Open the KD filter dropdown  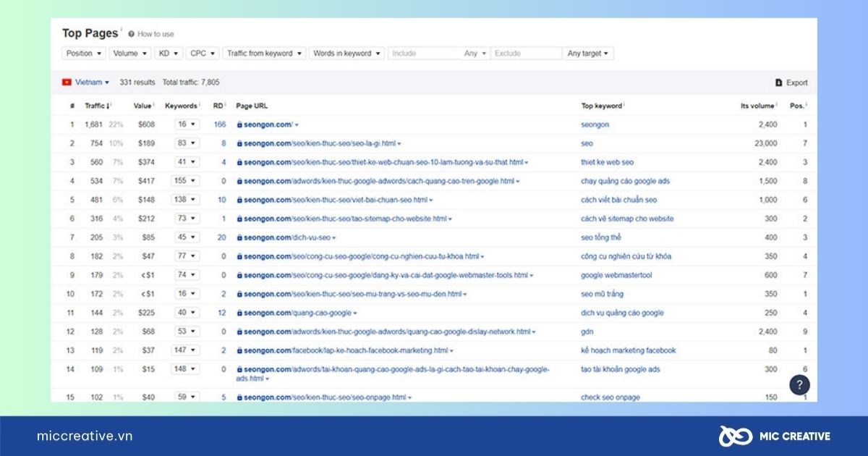click(169, 54)
